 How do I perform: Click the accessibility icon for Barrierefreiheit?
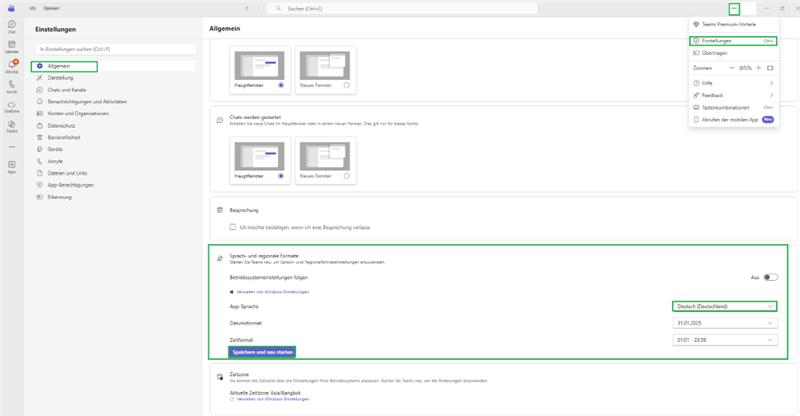[40, 137]
